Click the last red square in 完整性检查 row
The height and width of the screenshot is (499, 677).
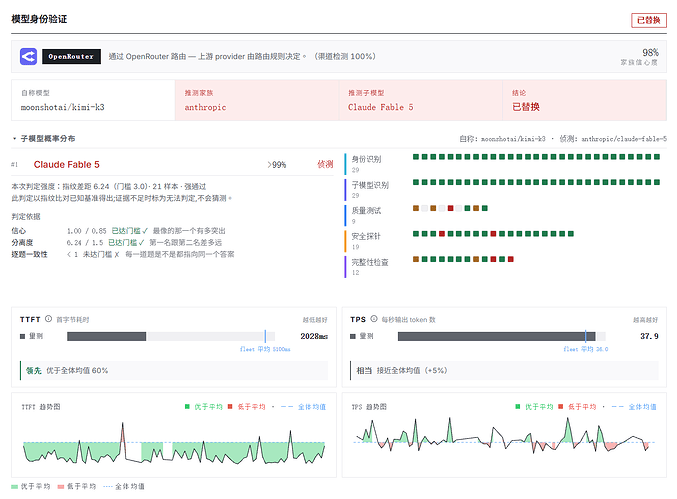pyautogui.click(x=511, y=259)
